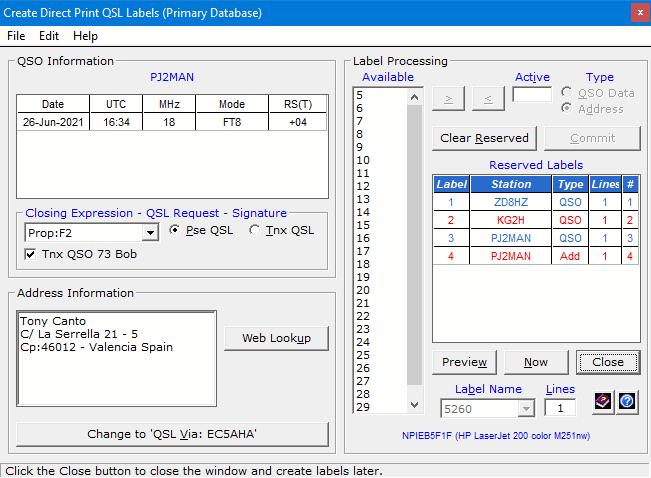Click the FT8 mode cell

point(232,122)
